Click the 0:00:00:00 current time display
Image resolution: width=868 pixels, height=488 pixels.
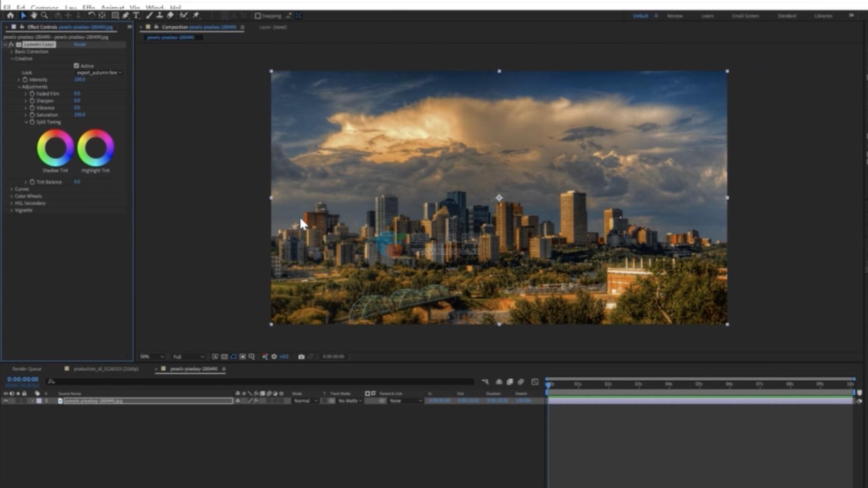(23, 379)
